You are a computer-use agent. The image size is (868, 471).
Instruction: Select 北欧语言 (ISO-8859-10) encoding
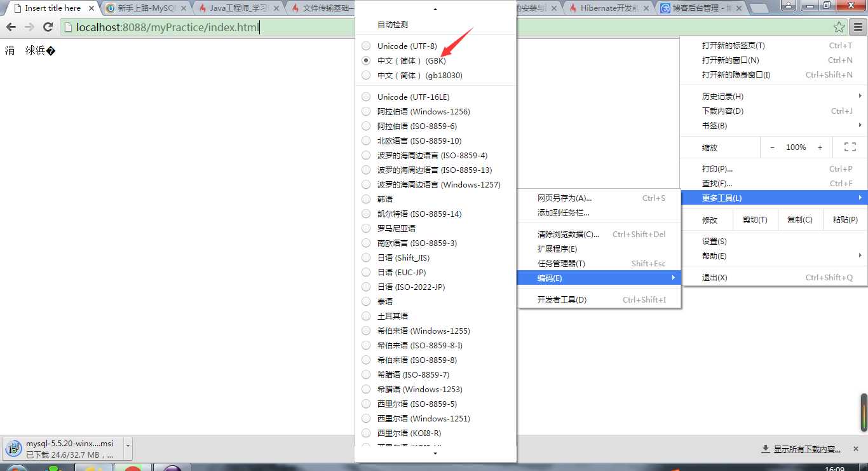click(x=436, y=140)
